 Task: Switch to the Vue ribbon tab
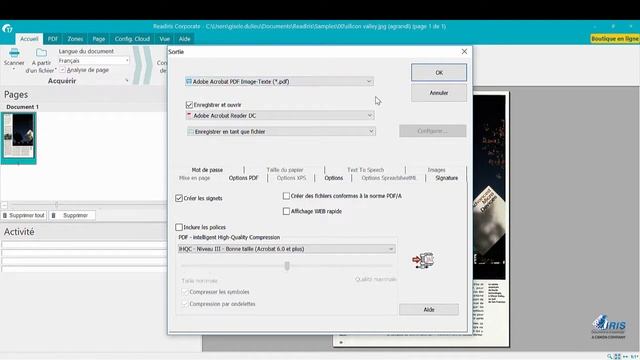coord(164,39)
